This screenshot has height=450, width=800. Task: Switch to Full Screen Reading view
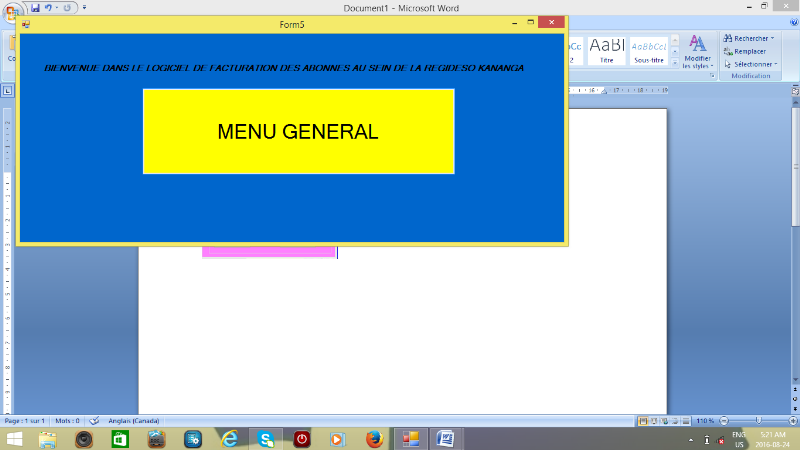tap(654, 421)
